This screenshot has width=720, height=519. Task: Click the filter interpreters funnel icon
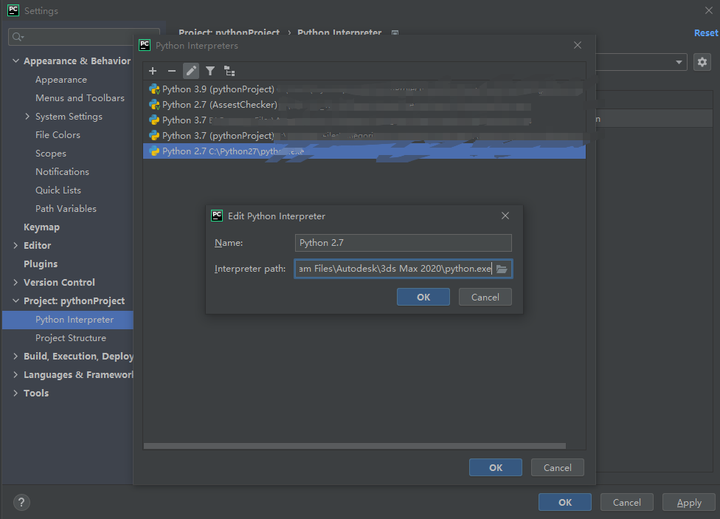210,71
